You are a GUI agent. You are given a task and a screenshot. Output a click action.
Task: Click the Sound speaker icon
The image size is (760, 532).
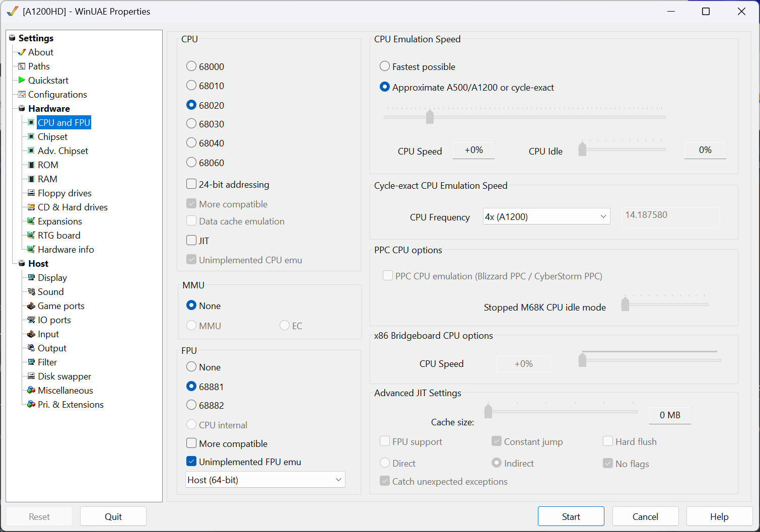[x=31, y=291]
